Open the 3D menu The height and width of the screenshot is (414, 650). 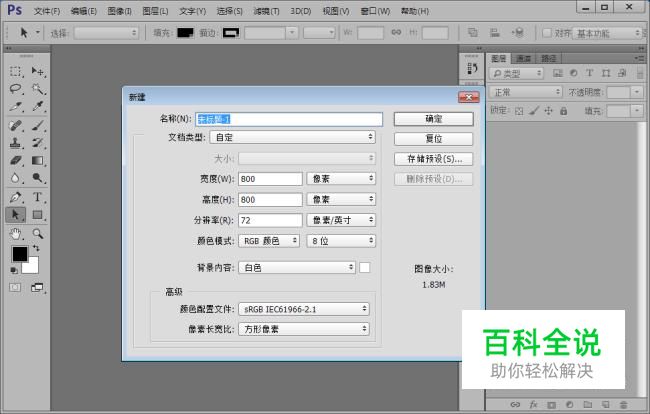pos(301,11)
